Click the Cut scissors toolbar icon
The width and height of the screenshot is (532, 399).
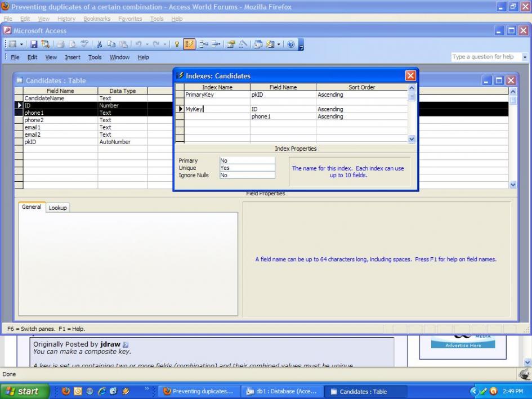[x=99, y=44]
